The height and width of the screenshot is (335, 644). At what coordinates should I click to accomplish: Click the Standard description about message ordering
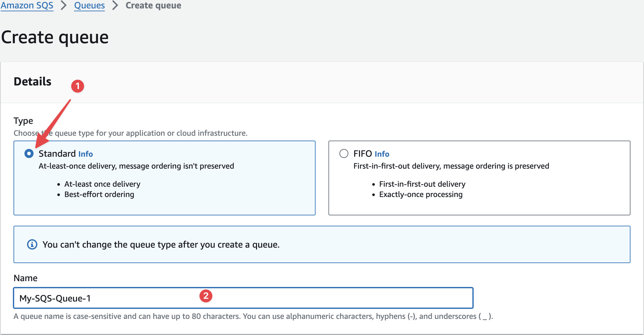pos(136,166)
